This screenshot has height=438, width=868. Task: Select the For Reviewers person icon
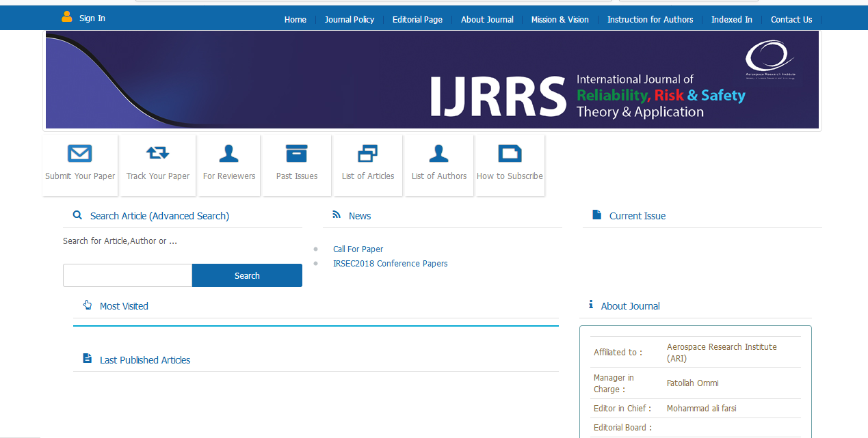228,153
